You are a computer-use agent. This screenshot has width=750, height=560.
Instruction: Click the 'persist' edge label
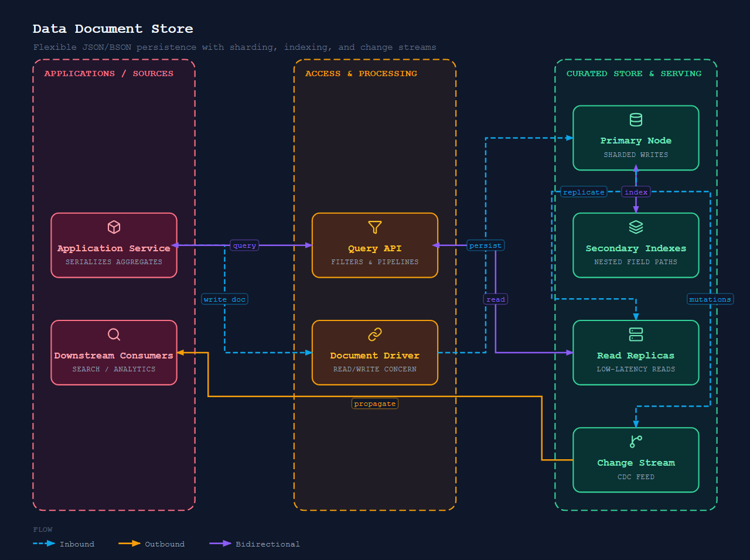[485, 245]
